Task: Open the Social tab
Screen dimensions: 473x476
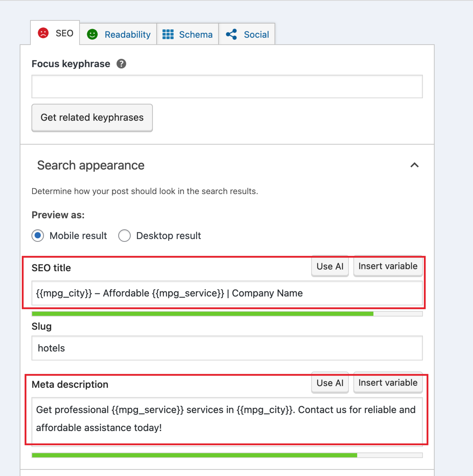Action: click(x=256, y=34)
